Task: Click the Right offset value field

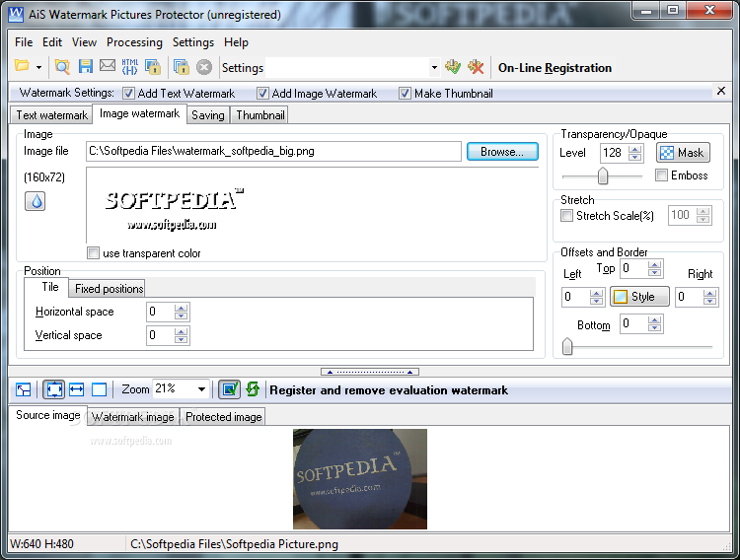Action: [x=689, y=297]
